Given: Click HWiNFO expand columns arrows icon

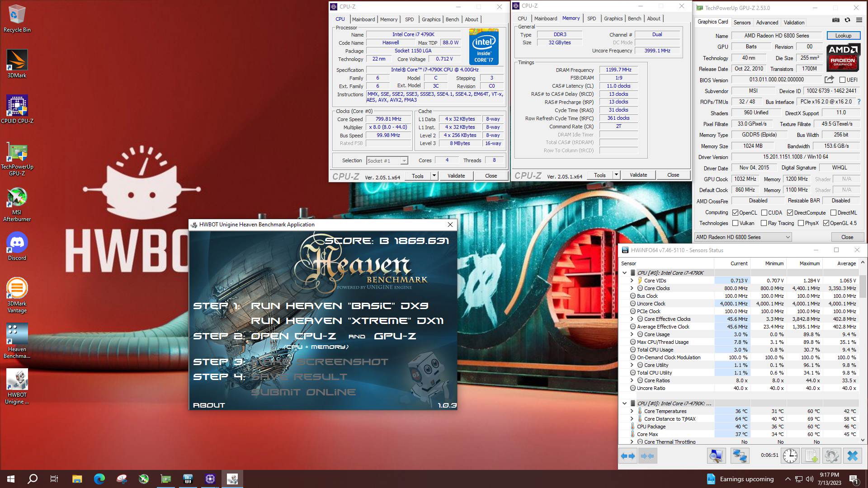Looking at the screenshot, I should [628, 456].
